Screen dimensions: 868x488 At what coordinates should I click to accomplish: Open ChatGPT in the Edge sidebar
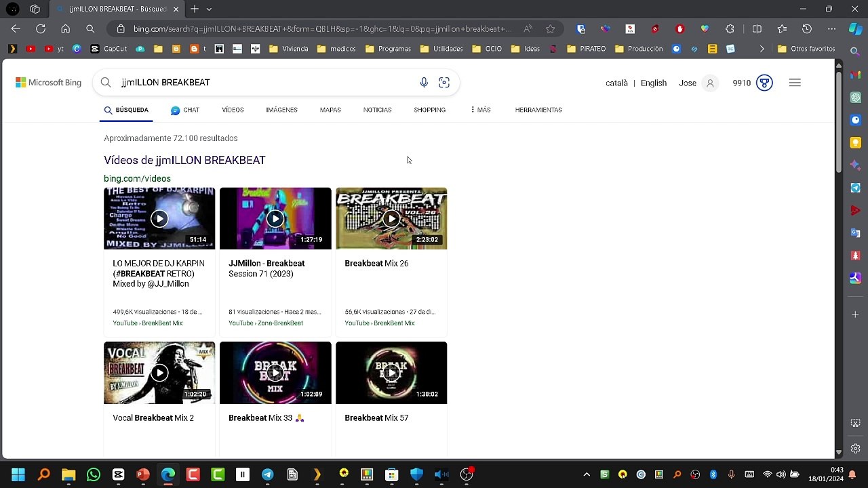click(856, 98)
